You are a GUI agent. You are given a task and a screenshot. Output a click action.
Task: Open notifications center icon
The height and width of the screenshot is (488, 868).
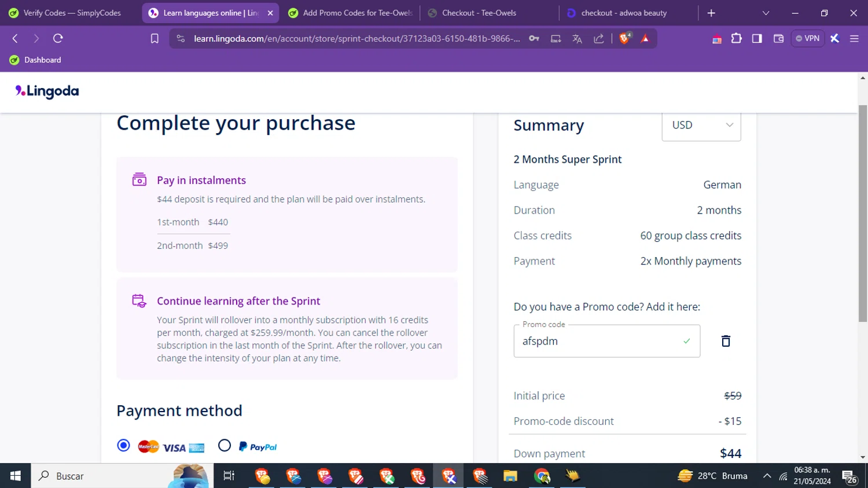tap(849, 476)
